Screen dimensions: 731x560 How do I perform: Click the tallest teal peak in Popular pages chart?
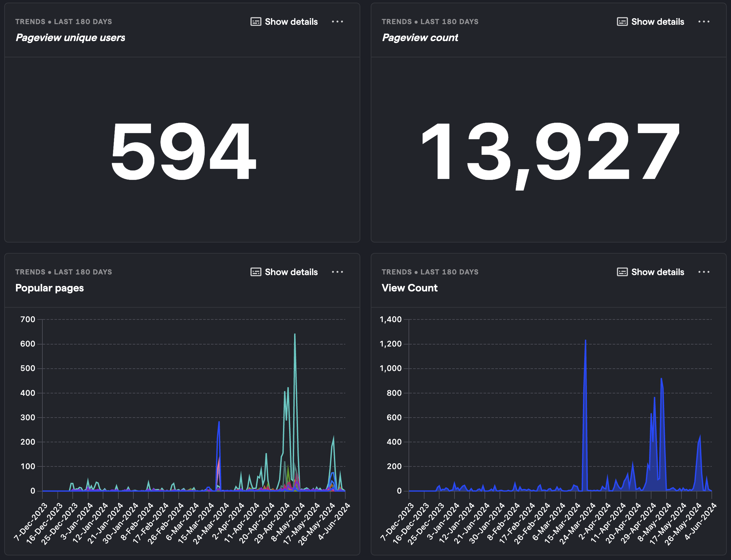tap(295, 334)
